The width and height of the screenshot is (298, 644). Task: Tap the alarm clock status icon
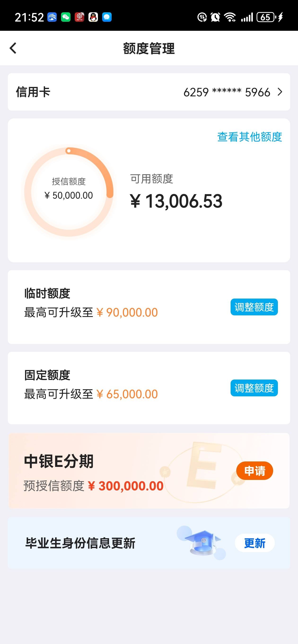[215, 17]
